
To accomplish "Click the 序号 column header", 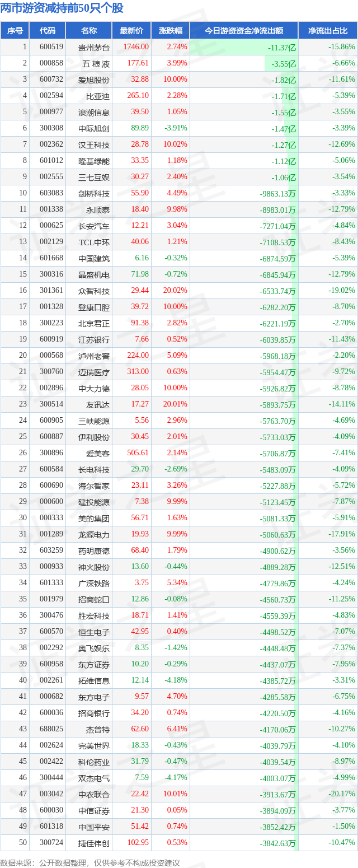I will coord(15,31).
